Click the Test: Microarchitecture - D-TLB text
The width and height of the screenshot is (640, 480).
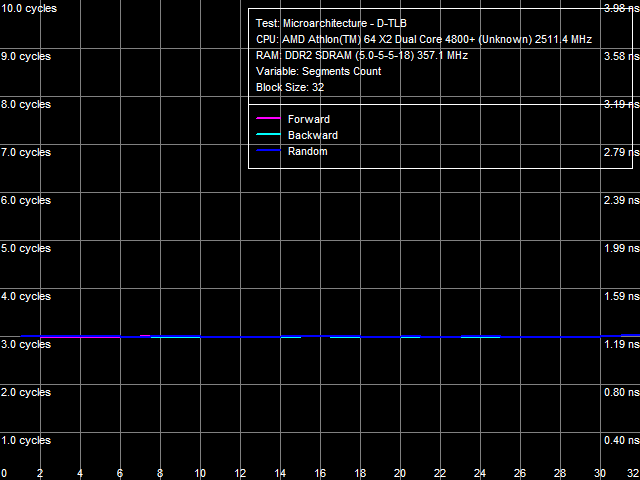coord(331,23)
